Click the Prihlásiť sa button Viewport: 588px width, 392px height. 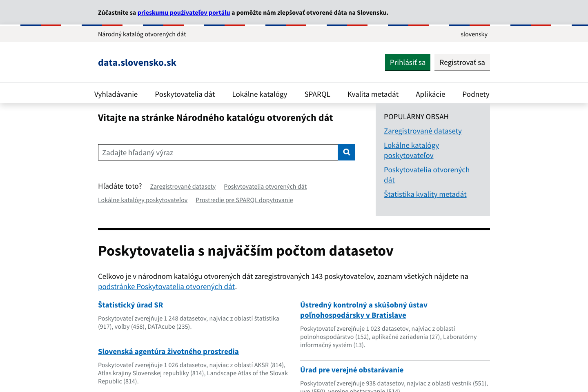[407, 62]
